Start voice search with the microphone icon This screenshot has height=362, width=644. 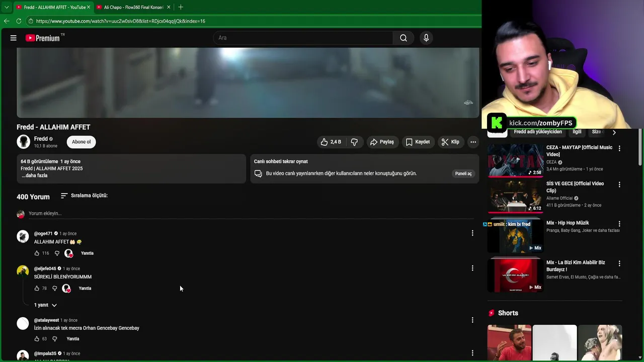click(426, 38)
